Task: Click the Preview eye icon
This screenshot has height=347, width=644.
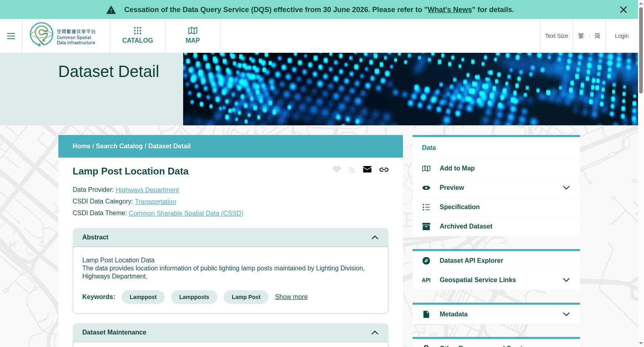Action: (426, 188)
